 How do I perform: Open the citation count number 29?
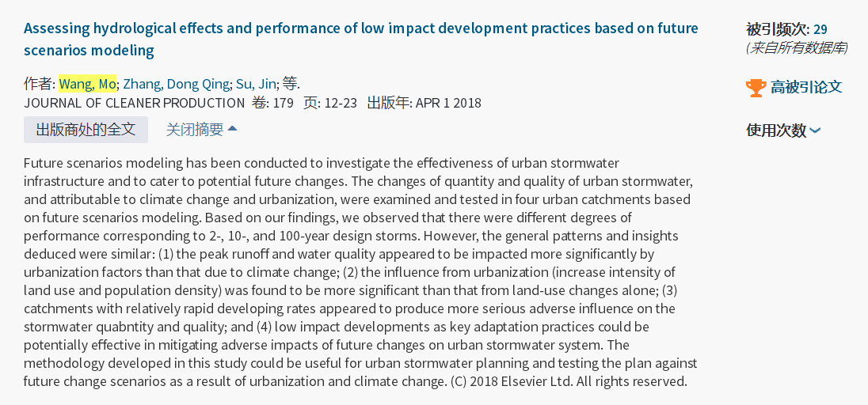pyautogui.click(x=820, y=29)
